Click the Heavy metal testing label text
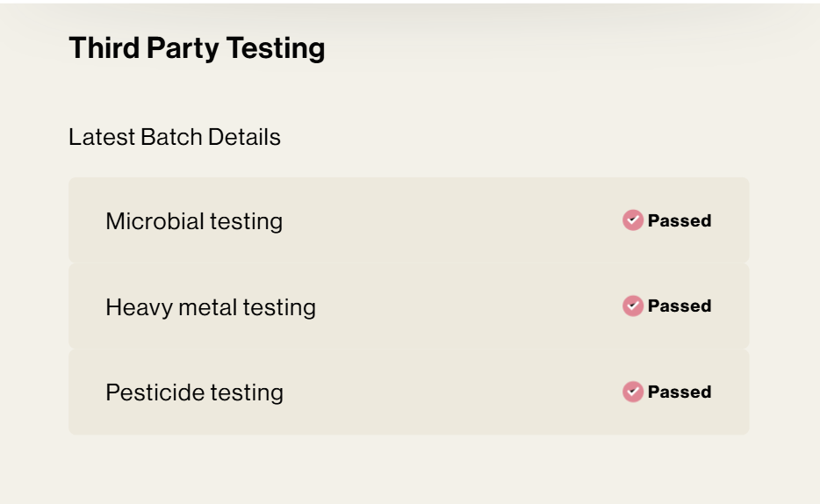 (x=211, y=307)
